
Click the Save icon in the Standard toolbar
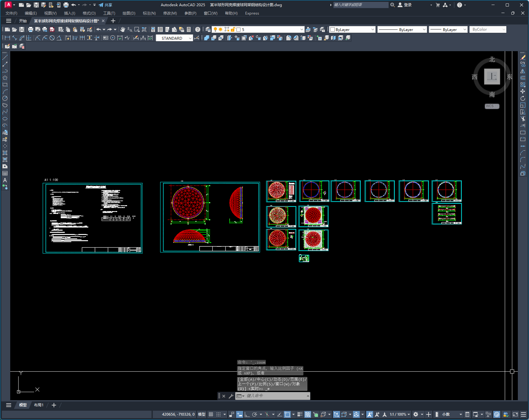[22, 29]
